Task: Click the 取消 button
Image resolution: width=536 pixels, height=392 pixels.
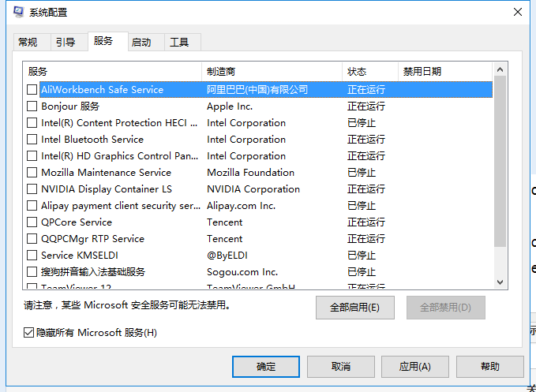Action: 341,367
